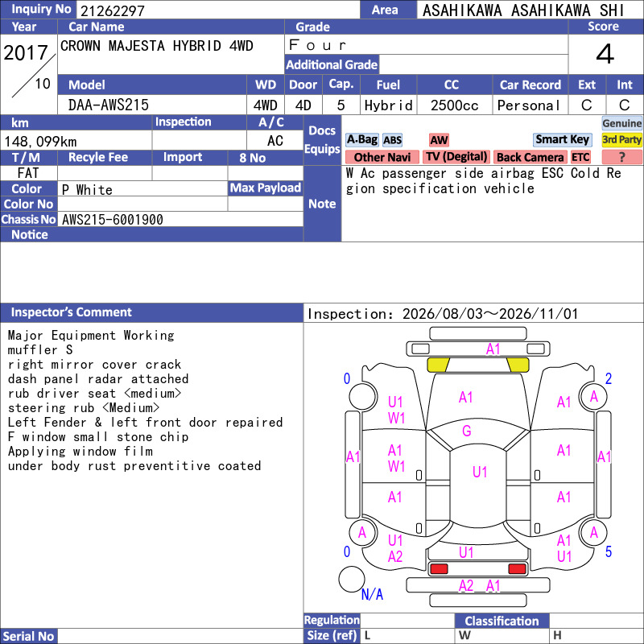This screenshot has height=644, width=644.
Task: Click the G mark on windshield
Action: [x=467, y=431]
